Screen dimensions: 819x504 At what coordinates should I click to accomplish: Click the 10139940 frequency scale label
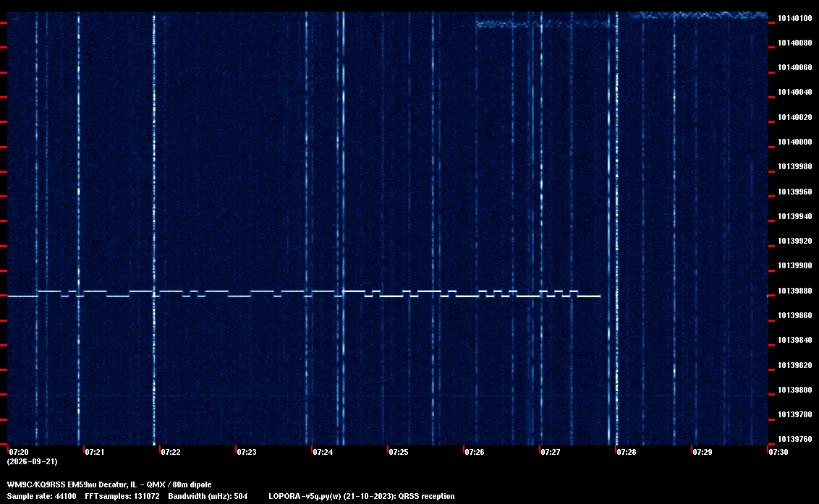coord(795,216)
